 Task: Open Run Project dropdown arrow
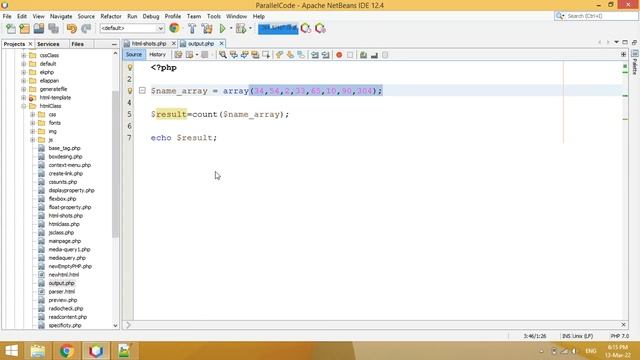[231, 29]
